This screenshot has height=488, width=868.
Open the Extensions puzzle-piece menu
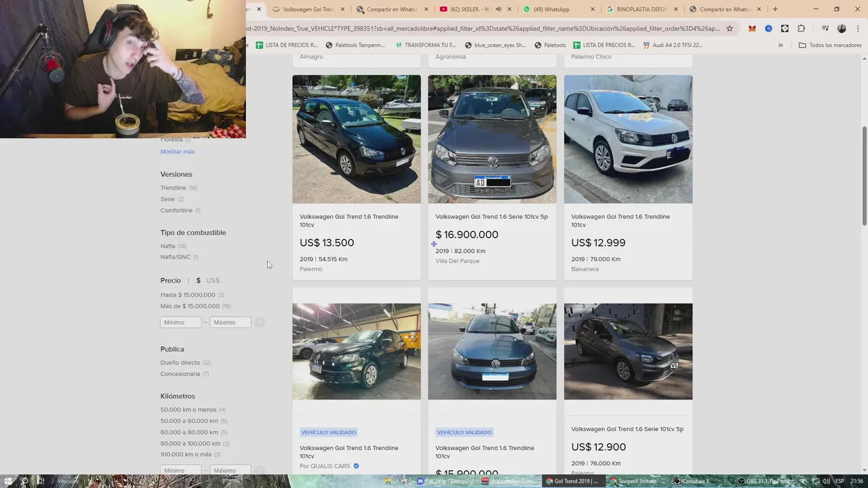[801, 28]
